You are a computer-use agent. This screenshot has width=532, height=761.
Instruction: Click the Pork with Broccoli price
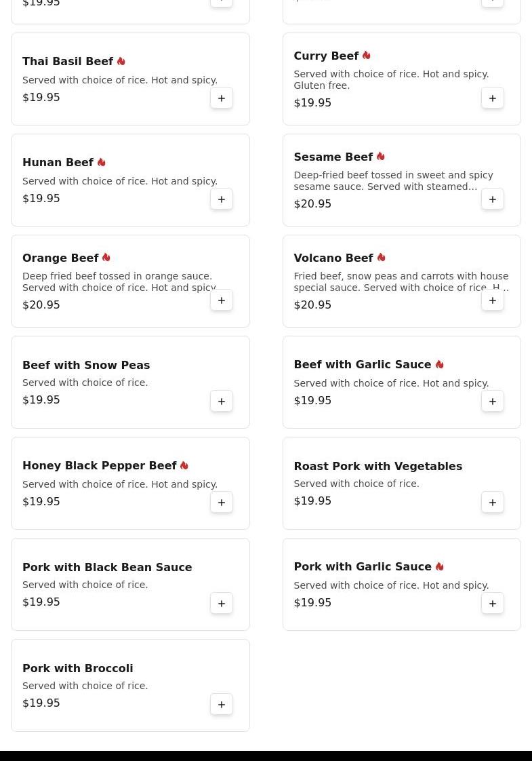[x=41, y=703]
